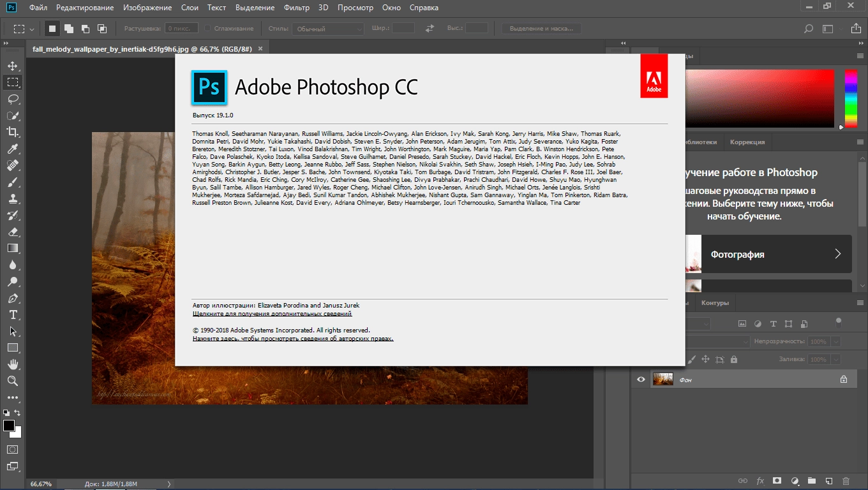
Task: Select the Rectangle shape tool
Action: pyautogui.click(x=13, y=348)
